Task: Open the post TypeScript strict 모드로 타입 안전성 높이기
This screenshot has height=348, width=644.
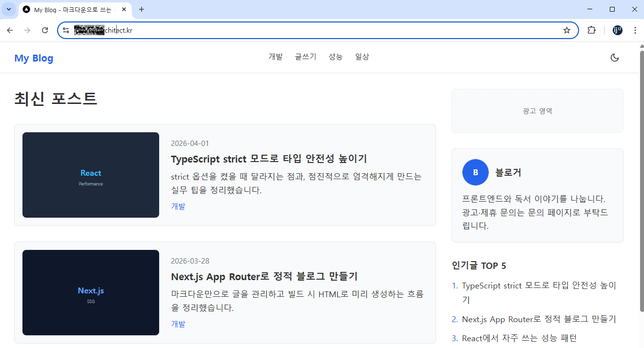Action: (270, 159)
